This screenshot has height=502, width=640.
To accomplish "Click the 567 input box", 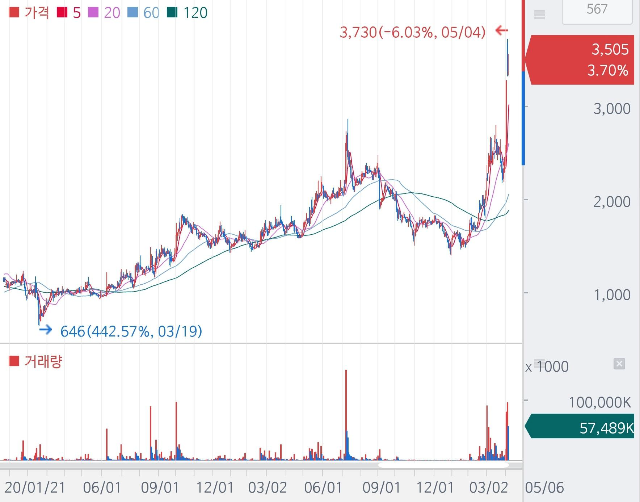I will (597, 11).
